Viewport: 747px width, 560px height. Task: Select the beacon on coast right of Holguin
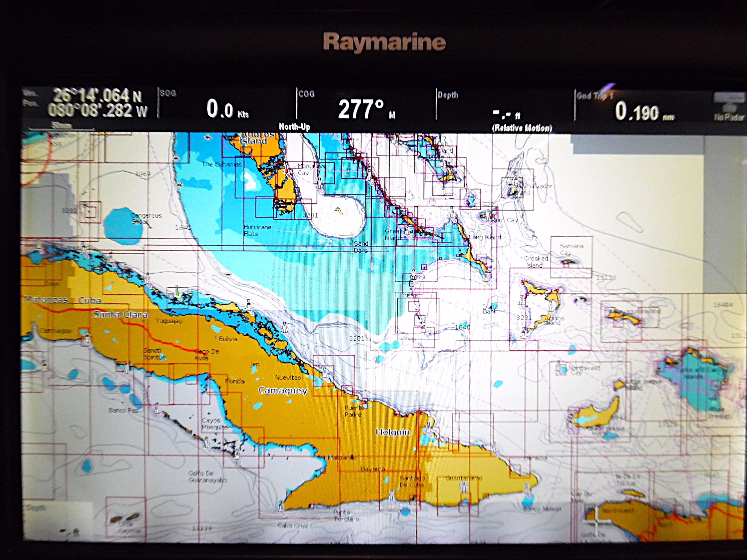[429, 428]
